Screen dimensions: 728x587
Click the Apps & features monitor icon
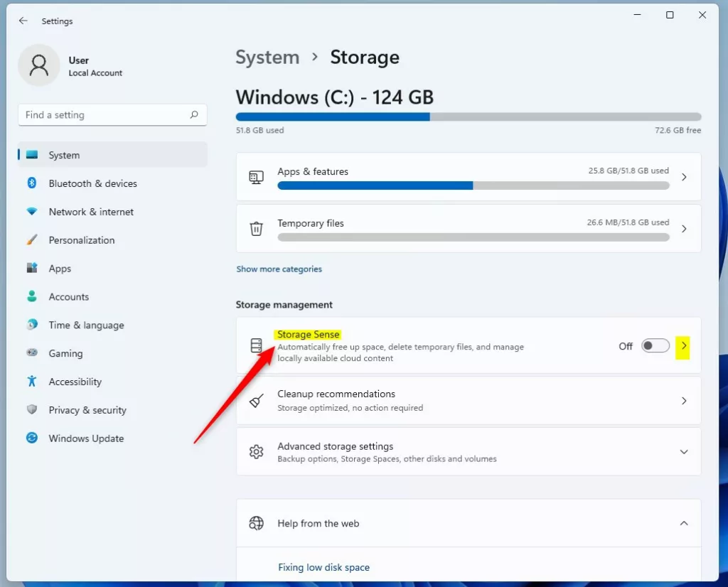point(256,177)
